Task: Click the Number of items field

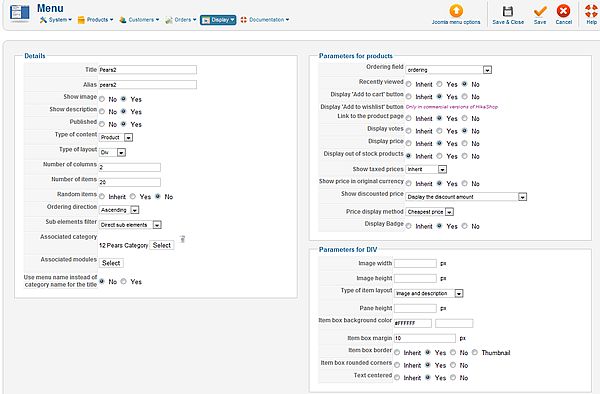Action: point(130,182)
